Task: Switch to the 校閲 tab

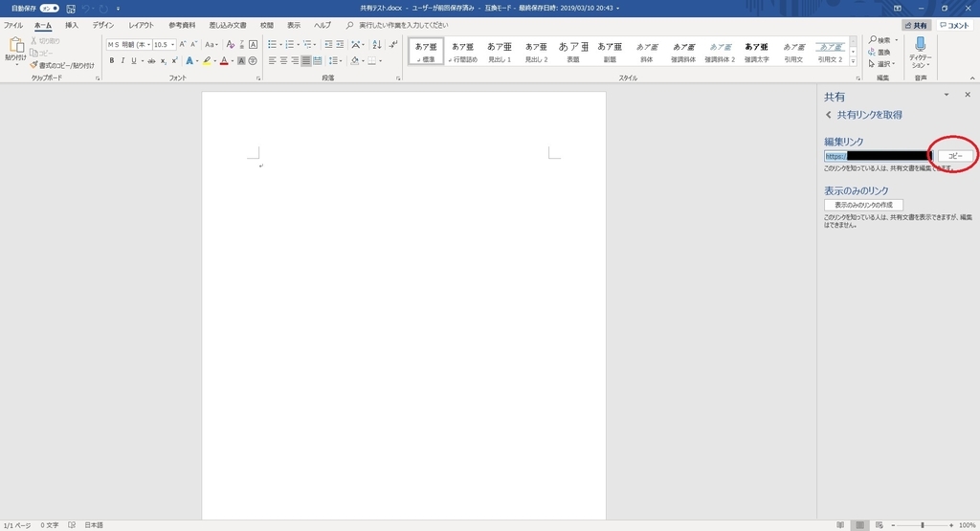Action: point(267,25)
